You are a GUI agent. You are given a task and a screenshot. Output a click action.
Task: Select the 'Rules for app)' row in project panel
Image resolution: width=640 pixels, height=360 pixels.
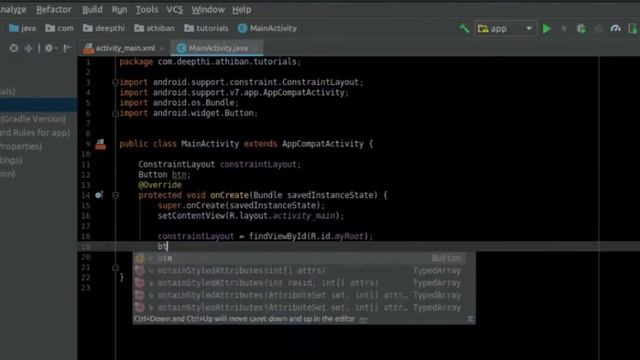pos(35,133)
